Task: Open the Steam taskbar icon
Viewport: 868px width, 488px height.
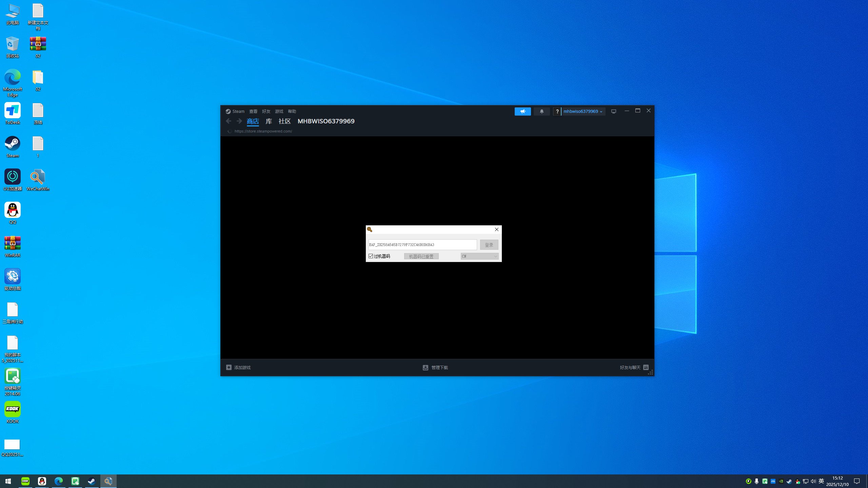Action: tap(92, 481)
